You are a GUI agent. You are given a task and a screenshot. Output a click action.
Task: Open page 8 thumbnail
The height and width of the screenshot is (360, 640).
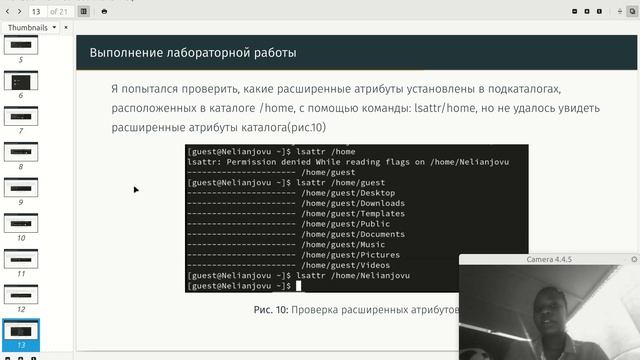21,152
